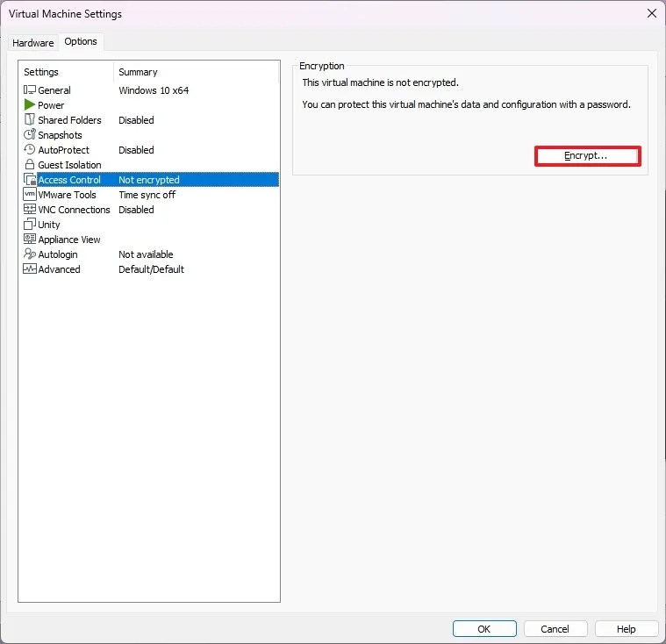The height and width of the screenshot is (644, 666).
Task: Select the Advanced entry
Action: pos(59,269)
